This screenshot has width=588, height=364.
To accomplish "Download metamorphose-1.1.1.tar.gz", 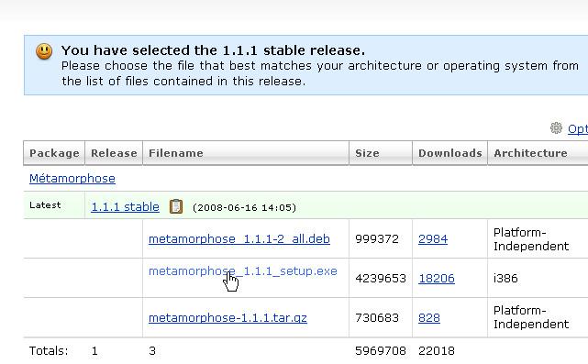I will pos(227,318).
